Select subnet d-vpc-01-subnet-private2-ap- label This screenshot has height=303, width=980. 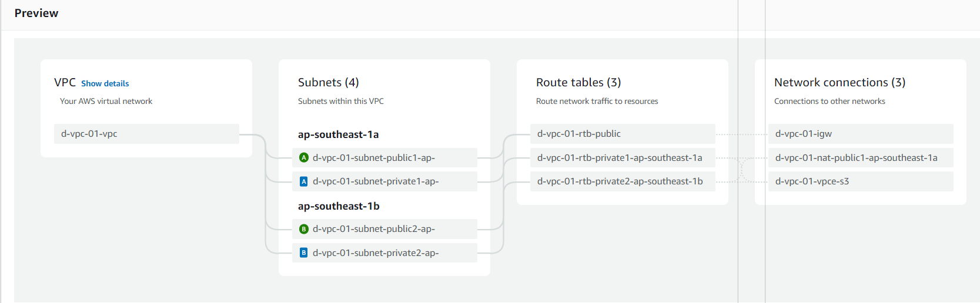click(376, 253)
